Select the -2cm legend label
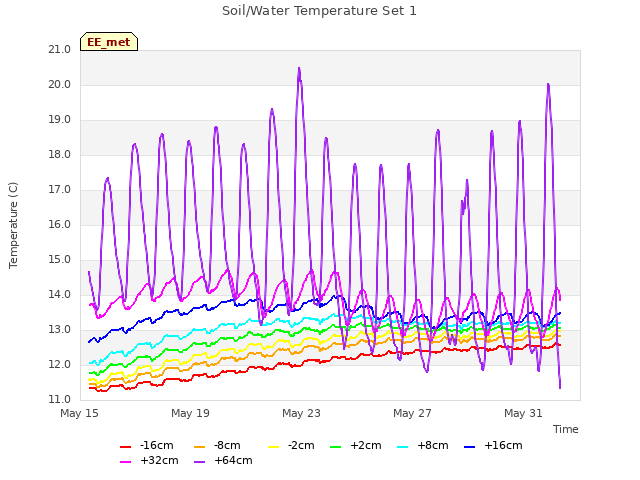The image size is (640, 480). (301, 445)
